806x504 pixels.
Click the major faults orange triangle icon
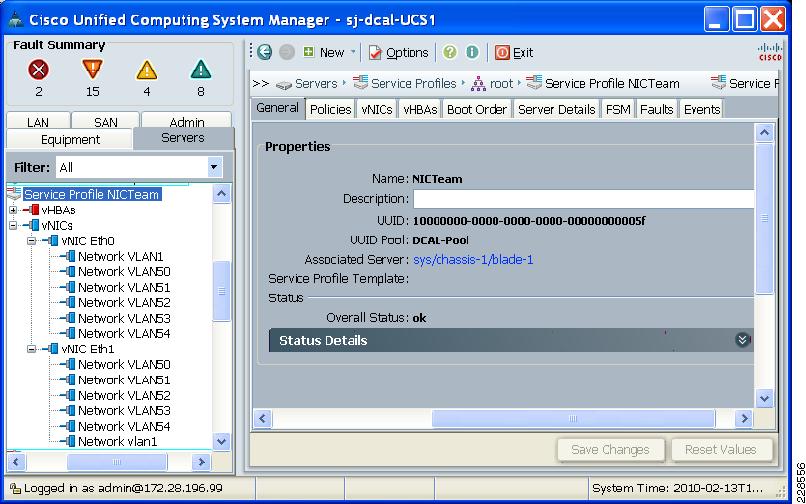coord(93,69)
